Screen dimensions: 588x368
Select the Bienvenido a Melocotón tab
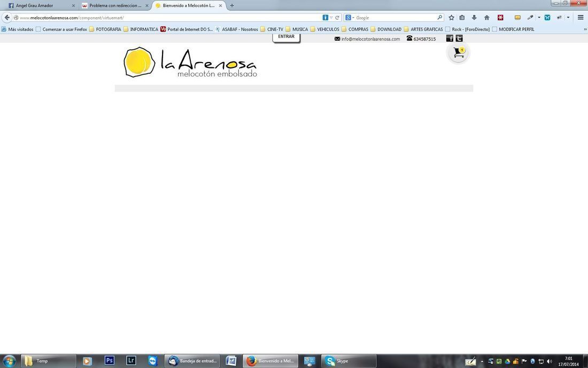coord(189,6)
